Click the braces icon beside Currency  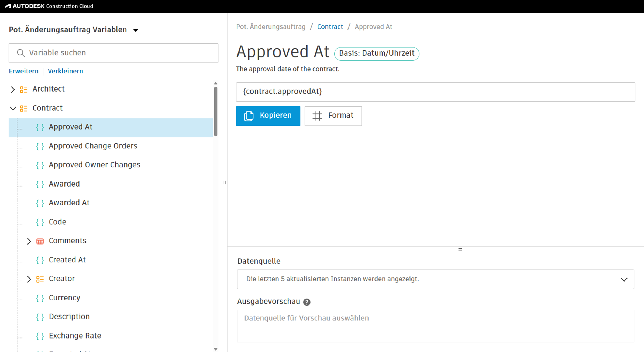[40, 298]
